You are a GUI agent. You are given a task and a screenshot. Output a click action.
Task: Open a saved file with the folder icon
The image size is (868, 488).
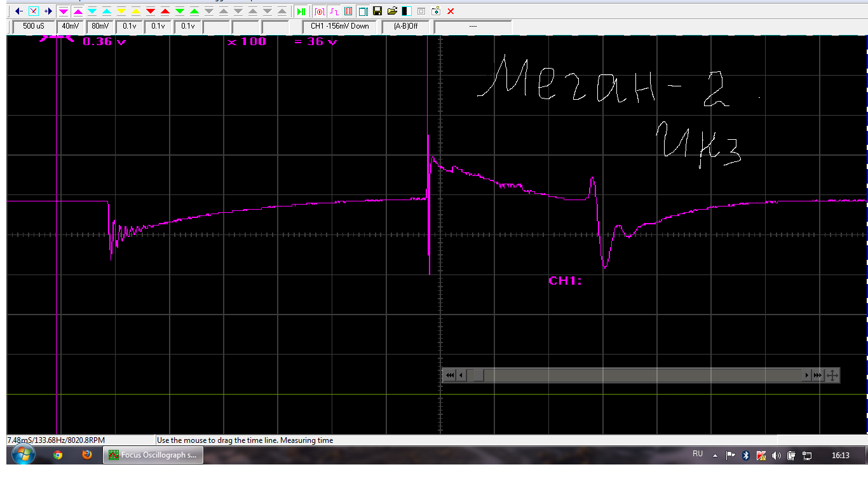pos(392,11)
